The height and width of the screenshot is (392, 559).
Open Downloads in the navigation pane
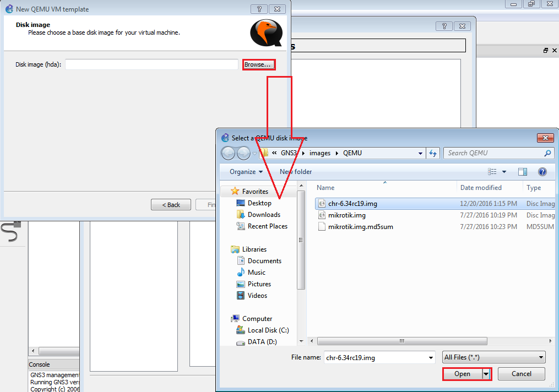[x=264, y=215]
